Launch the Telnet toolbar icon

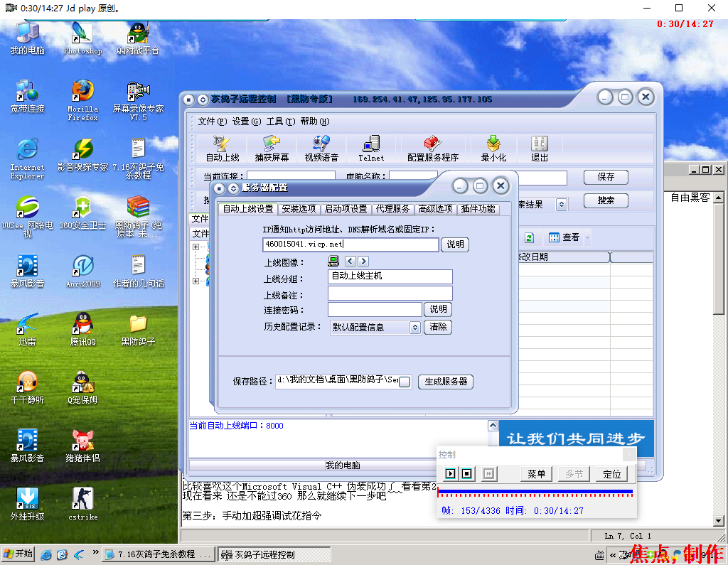[x=371, y=148]
